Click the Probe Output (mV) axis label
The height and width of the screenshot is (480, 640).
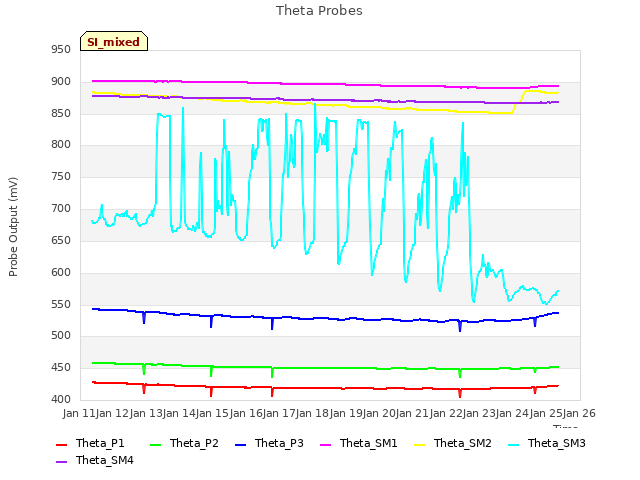point(13,227)
